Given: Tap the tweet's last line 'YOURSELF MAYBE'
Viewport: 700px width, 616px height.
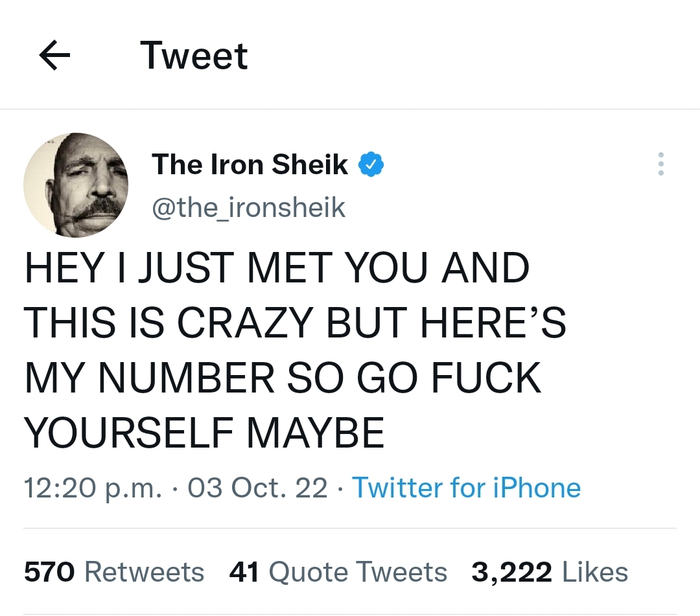Looking at the screenshot, I should click(x=204, y=433).
